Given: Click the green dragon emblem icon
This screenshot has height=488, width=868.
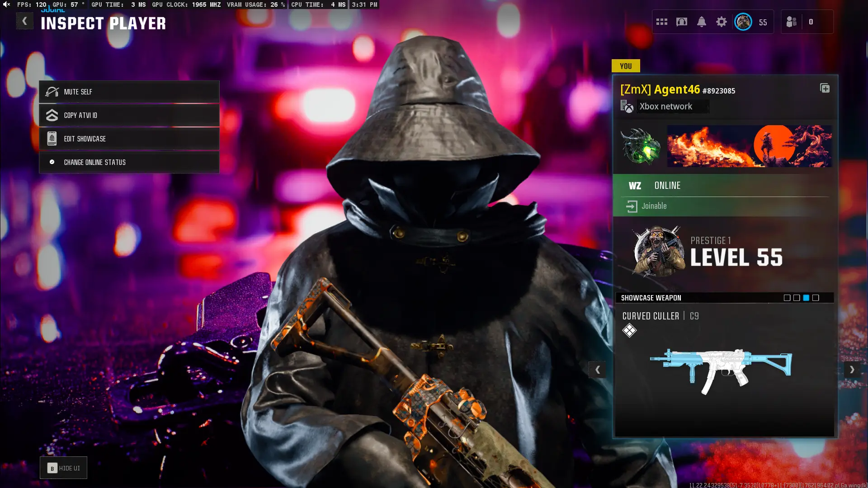Looking at the screenshot, I should click(640, 146).
